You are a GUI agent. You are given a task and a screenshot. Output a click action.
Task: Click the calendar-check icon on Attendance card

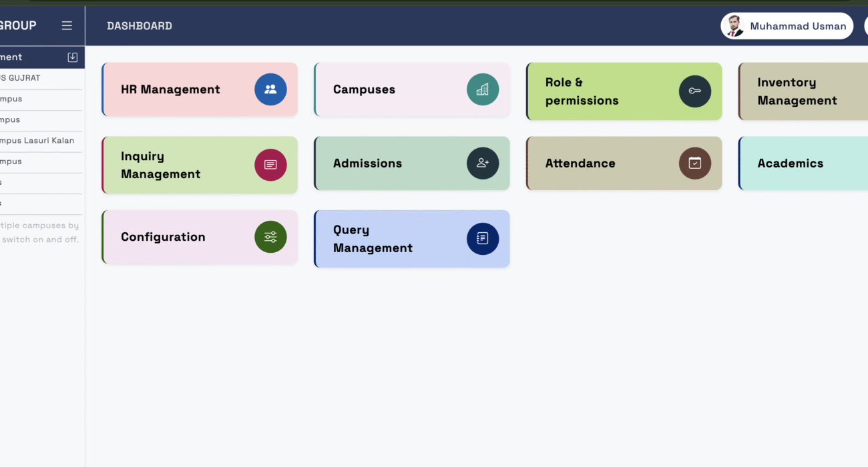tap(695, 163)
